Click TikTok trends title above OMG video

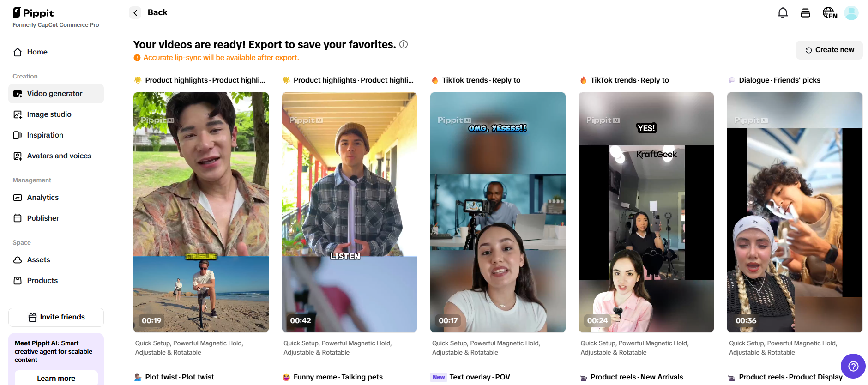pyautogui.click(x=481, y=80)
